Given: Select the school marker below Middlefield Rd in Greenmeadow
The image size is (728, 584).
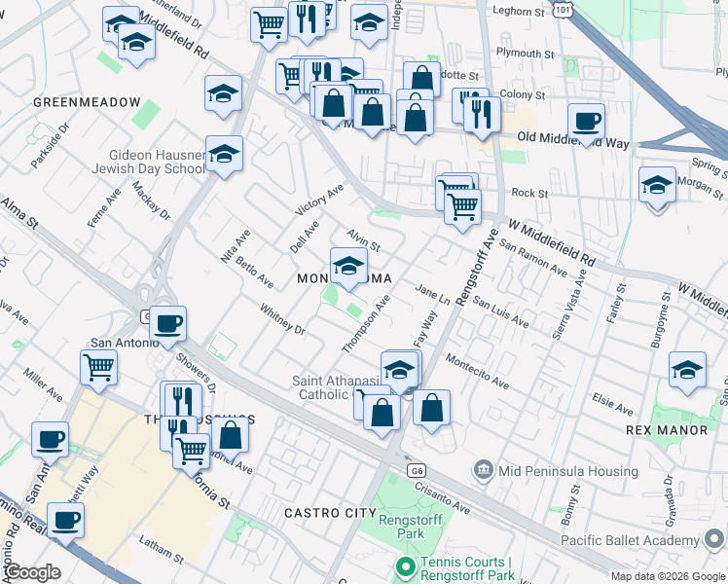Looking at the screenshot, I should (x=223, y=95).
